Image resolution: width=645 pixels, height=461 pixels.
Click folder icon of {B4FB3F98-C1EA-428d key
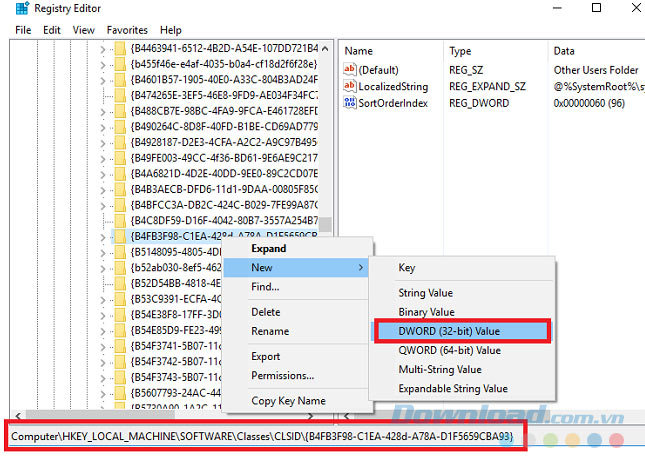click(120, 236)
